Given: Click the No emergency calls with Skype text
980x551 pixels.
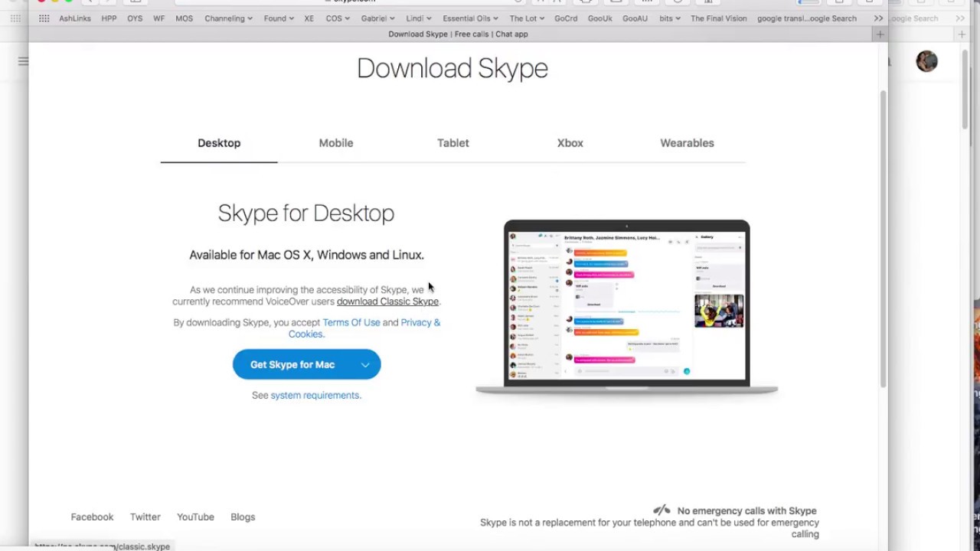Looking at the screenshot, I should [x=746, y=510].
